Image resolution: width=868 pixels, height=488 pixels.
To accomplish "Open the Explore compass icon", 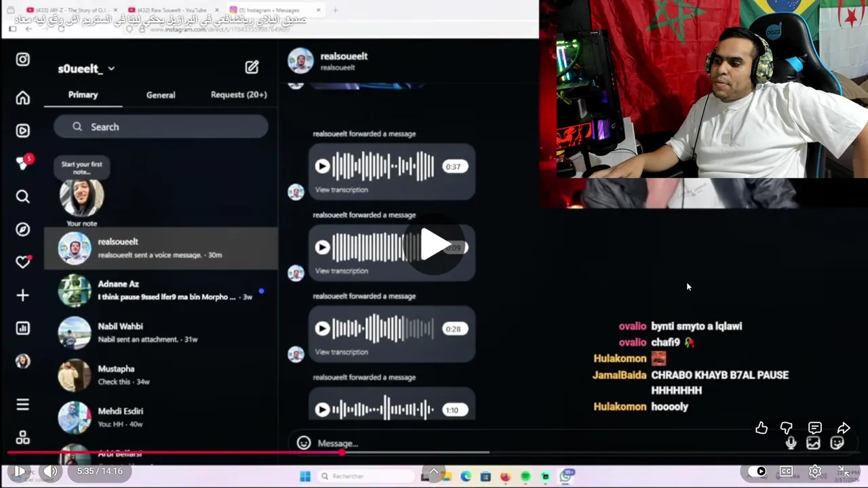I will pyautogui.click(x=22, y=229).
